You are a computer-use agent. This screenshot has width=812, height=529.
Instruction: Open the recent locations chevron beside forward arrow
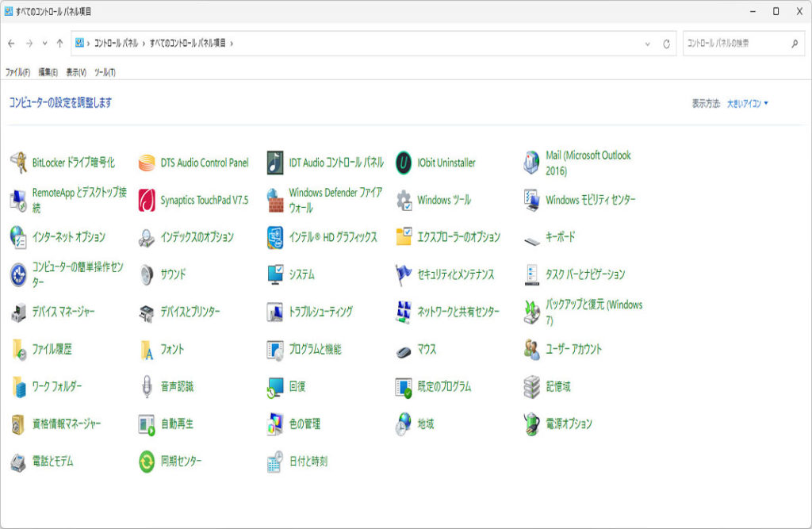point(44,44)
